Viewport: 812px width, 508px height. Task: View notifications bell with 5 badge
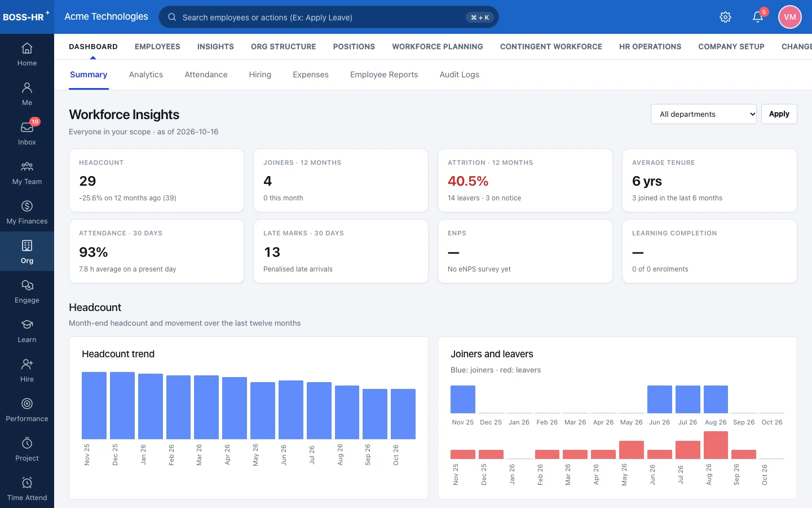(x=758, y=17)
